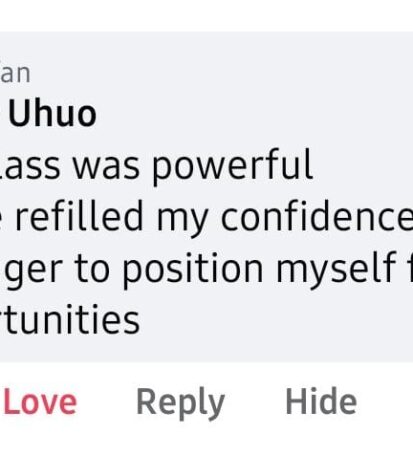Screen dimensions: 413x455
Task: Hide this comment
Action: click(321, 401)
